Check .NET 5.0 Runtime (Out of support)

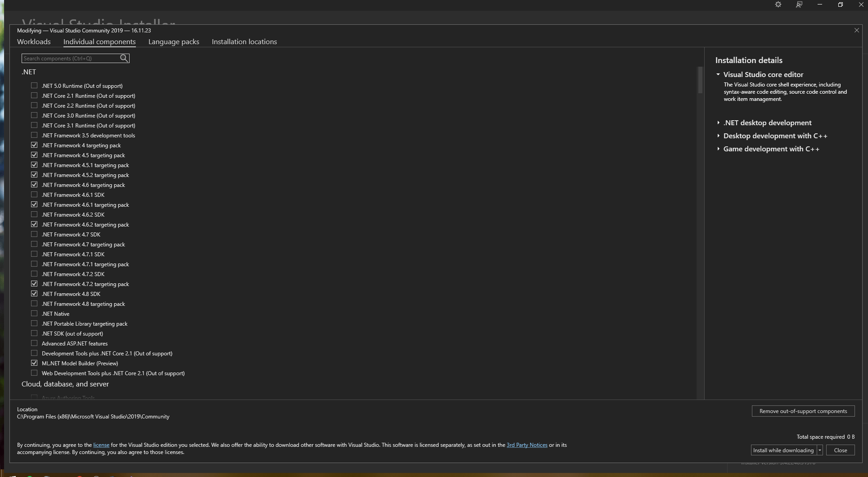click(34, 86)
